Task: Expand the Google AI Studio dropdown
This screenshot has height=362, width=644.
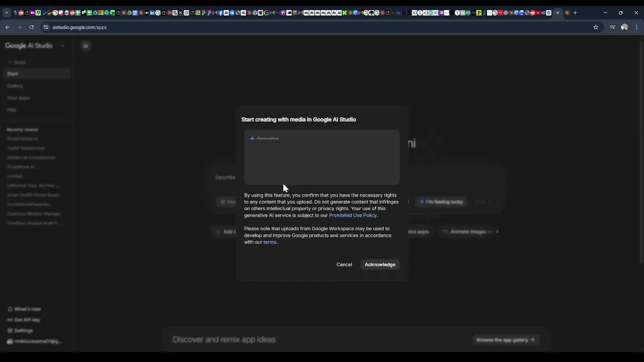Action: click(x=63, y=46)
